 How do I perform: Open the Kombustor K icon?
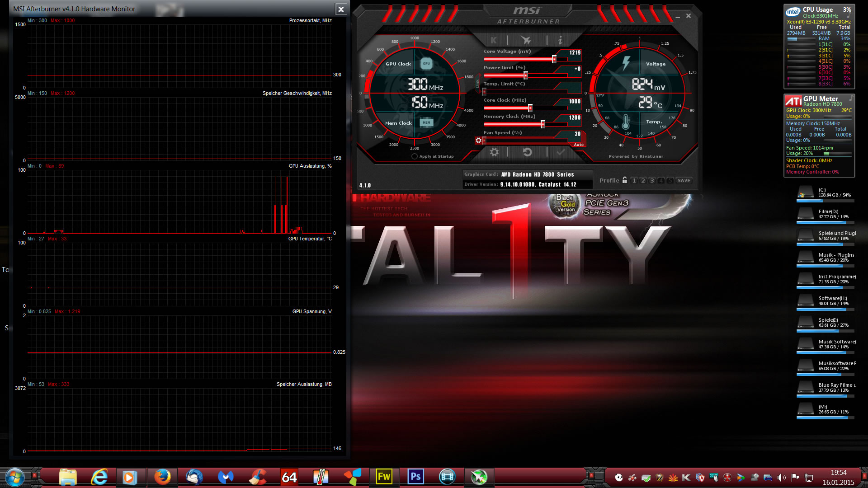[x=494, y=40]
